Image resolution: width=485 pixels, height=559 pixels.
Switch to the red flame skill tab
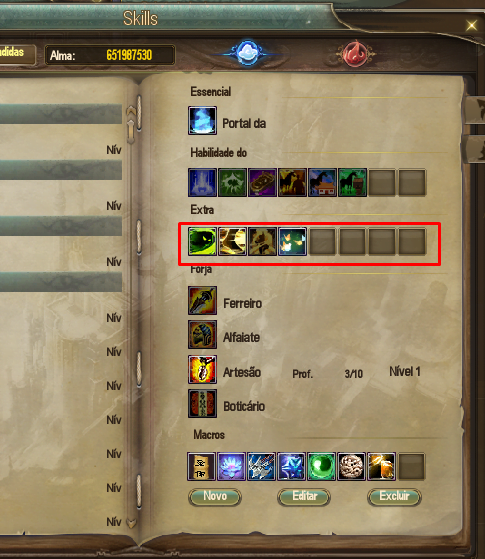point(355,53)
